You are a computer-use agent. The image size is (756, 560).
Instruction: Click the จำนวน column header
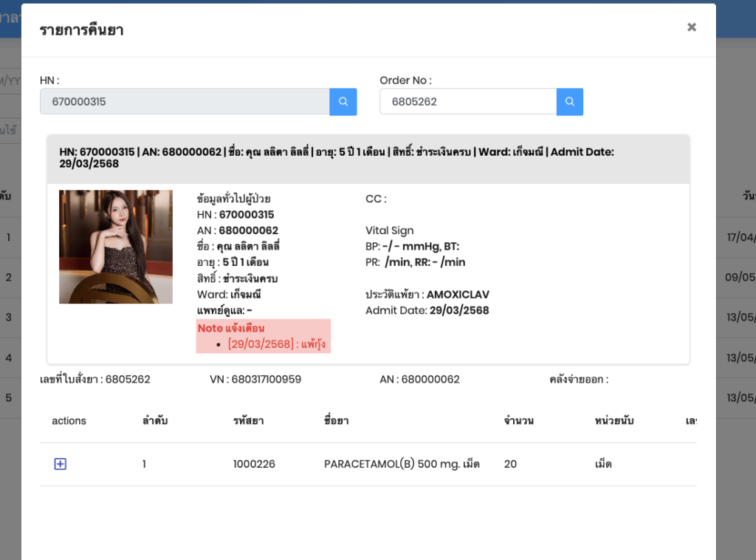click(x=518, y=421)
